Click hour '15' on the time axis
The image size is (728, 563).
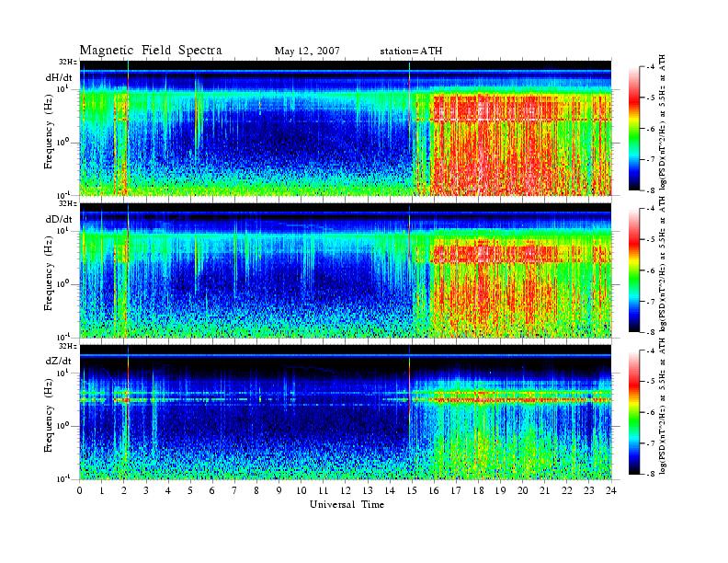pos(412,491)
